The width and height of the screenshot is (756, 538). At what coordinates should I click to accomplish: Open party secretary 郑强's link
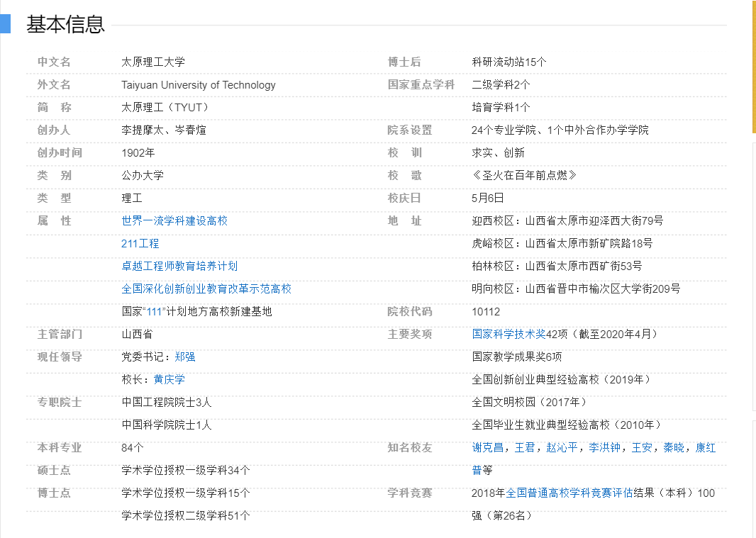(x=185, y=357)
